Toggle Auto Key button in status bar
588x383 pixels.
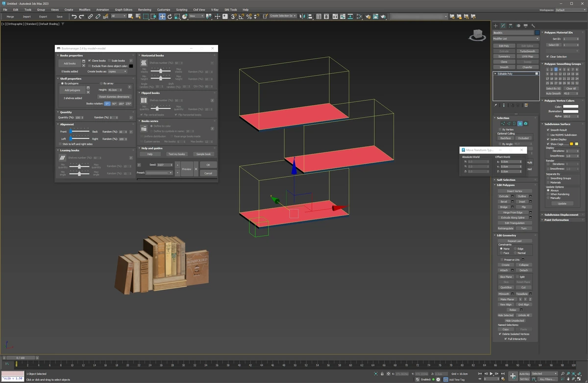524,374
